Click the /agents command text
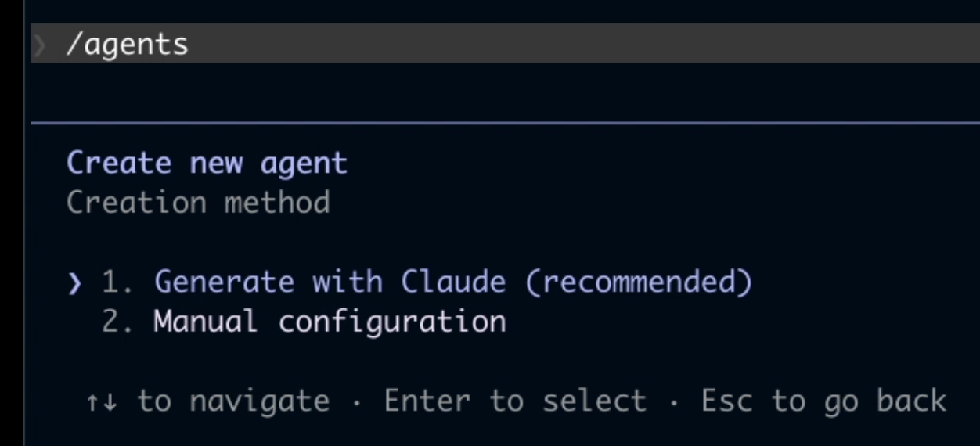 pos(127,45)
